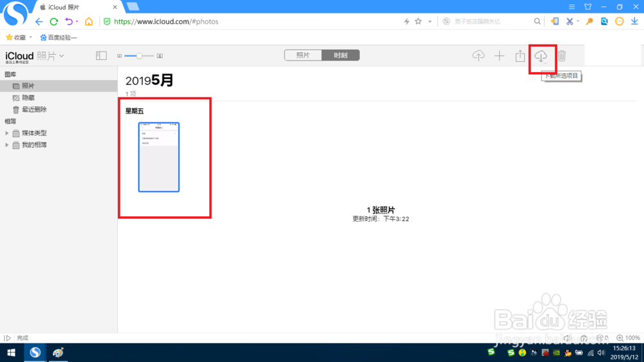This screenshot has height=362, width=644.
Task: Open the dropdown arrow next to the star
Action: pyautogui.click(x=430, y=22)
